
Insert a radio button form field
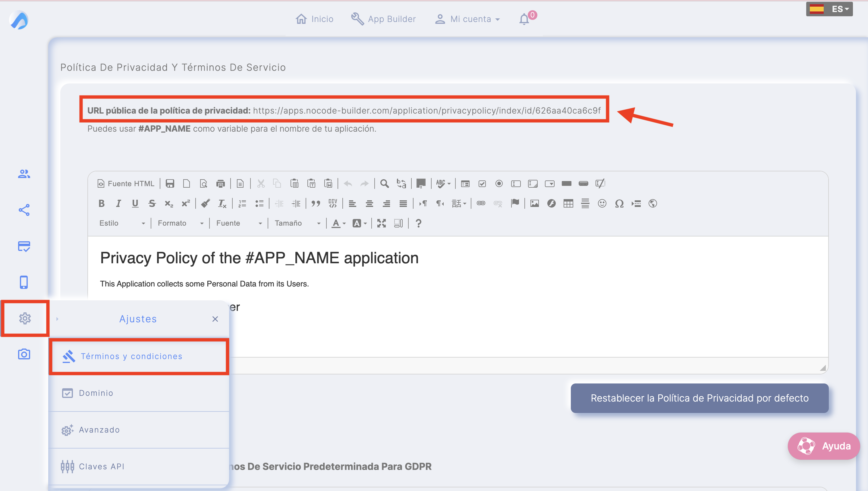[499, 183]
